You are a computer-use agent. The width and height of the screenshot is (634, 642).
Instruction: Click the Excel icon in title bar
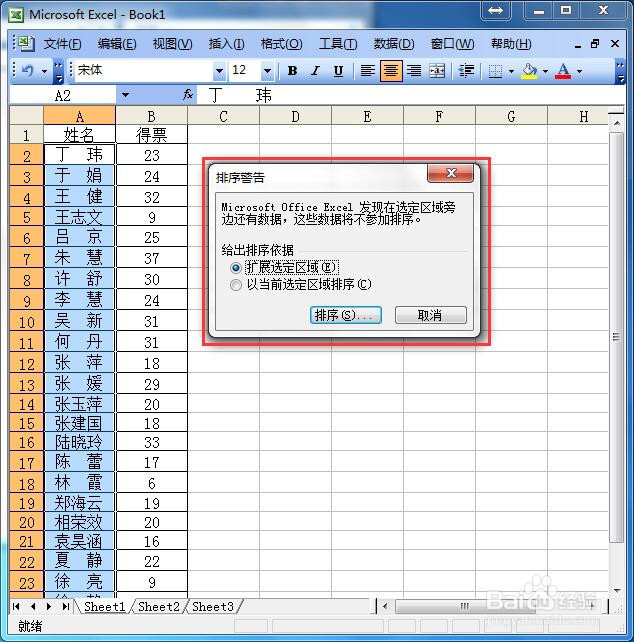[16, 15]
